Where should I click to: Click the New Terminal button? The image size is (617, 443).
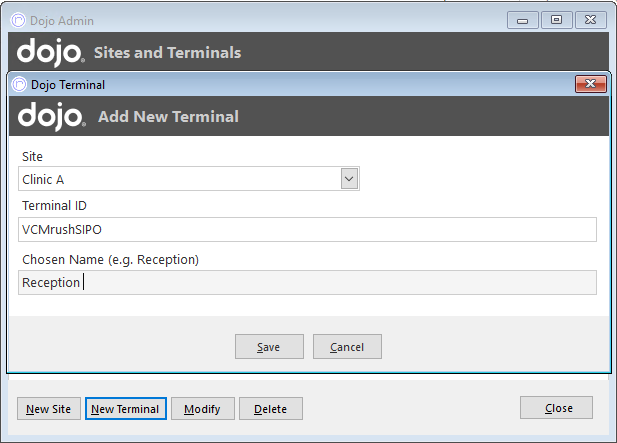[x=126, y=409]
